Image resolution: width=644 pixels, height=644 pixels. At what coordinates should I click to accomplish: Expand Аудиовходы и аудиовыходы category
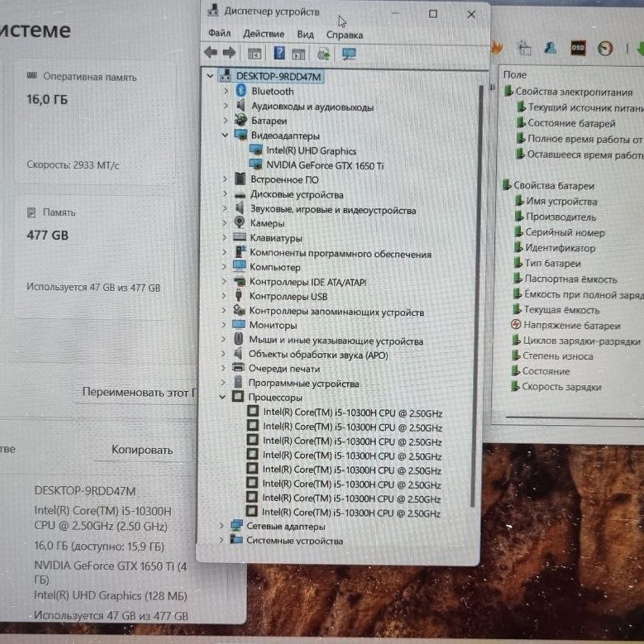click(226, 106)
